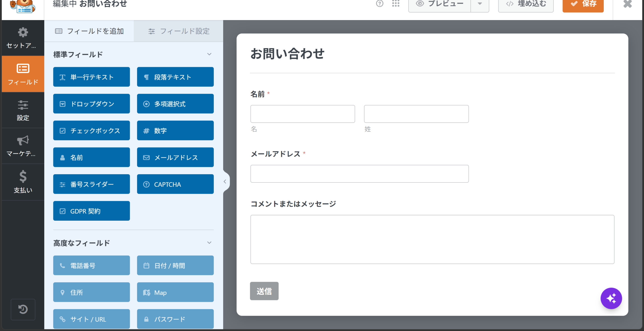
Task: Add a 名前 field from standard fields
Action: 92,157
